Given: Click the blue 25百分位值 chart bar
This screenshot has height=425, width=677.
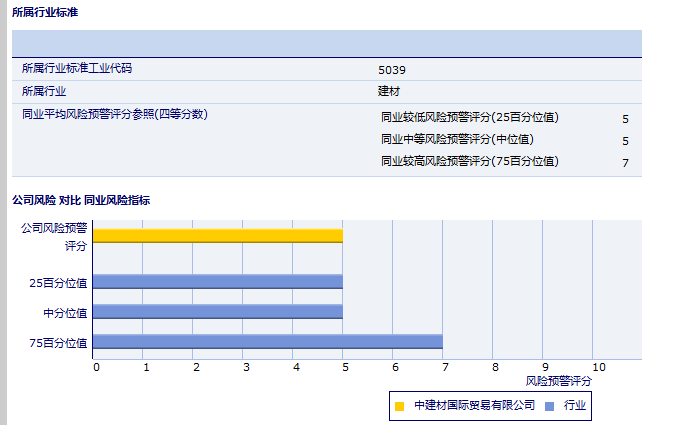Looking at the screenshot, I should 218,281.
